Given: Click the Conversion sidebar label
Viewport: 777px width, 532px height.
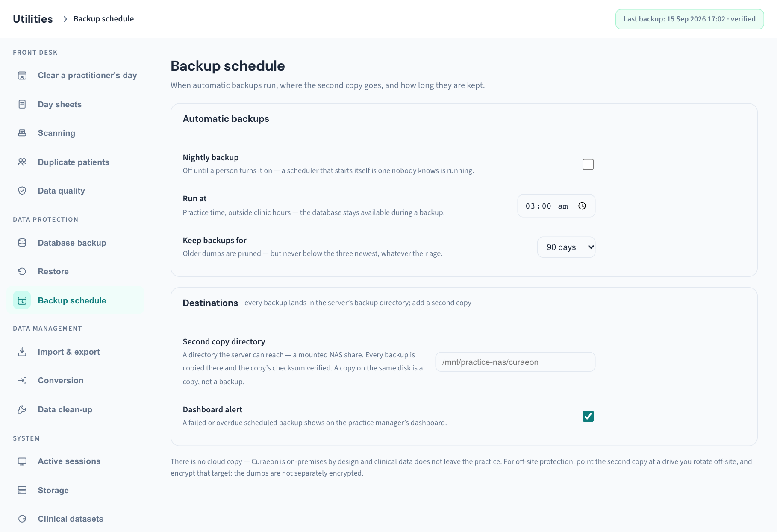Looking at the screenshot, I should coord(61,381).
